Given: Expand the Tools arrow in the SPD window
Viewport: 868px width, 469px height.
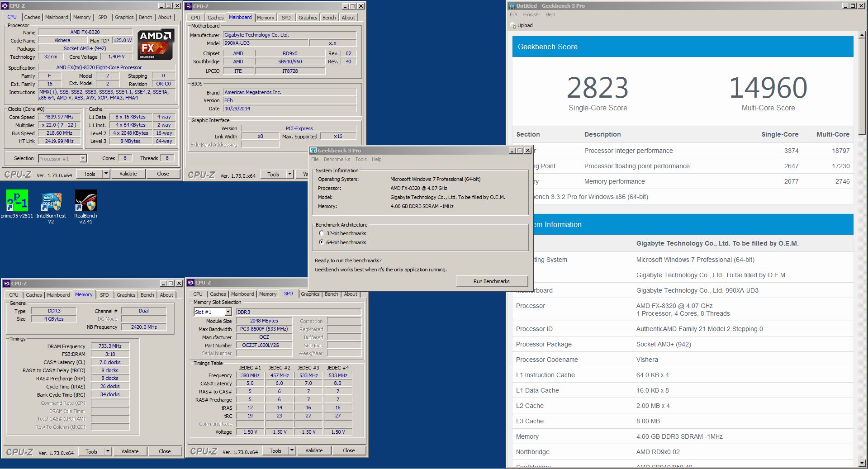Looking at the screenshot, I should pos(292,450).
